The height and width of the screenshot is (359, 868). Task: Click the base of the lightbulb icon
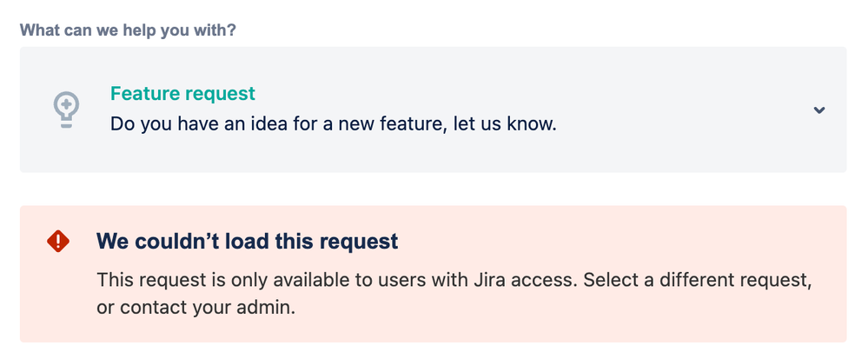[66, 123]
